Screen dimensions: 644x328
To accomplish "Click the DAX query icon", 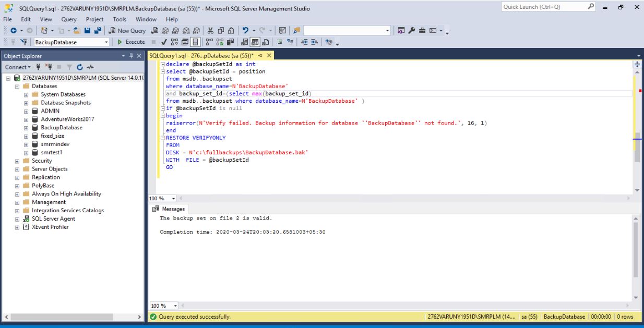I will [x=196, y=31].
